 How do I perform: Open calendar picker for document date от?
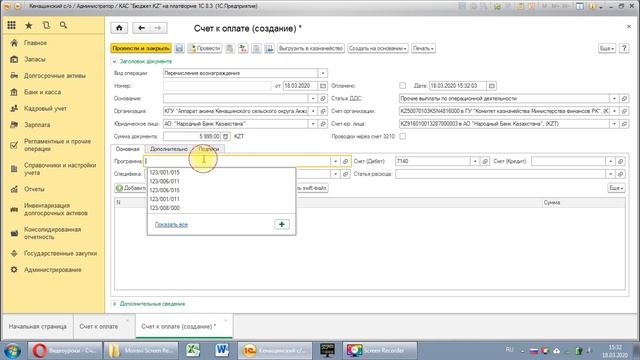click(x=323, y=86)
